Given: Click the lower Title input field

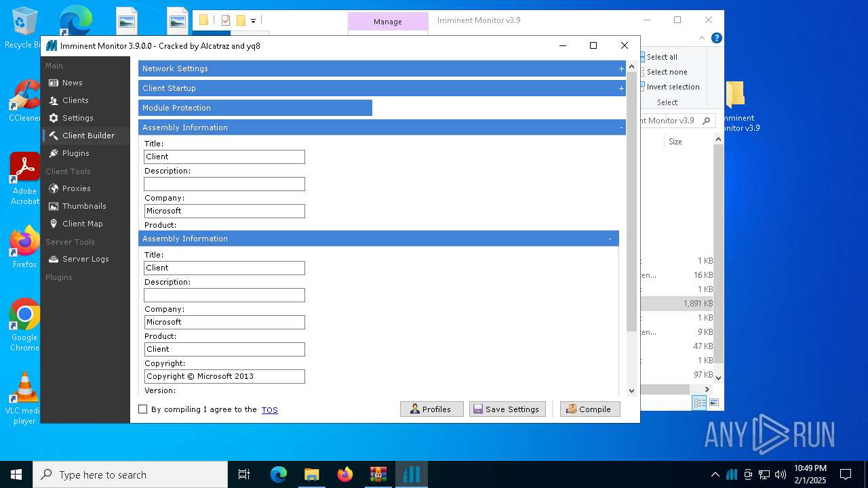Looking at the screenshot, I should (224, 268).
